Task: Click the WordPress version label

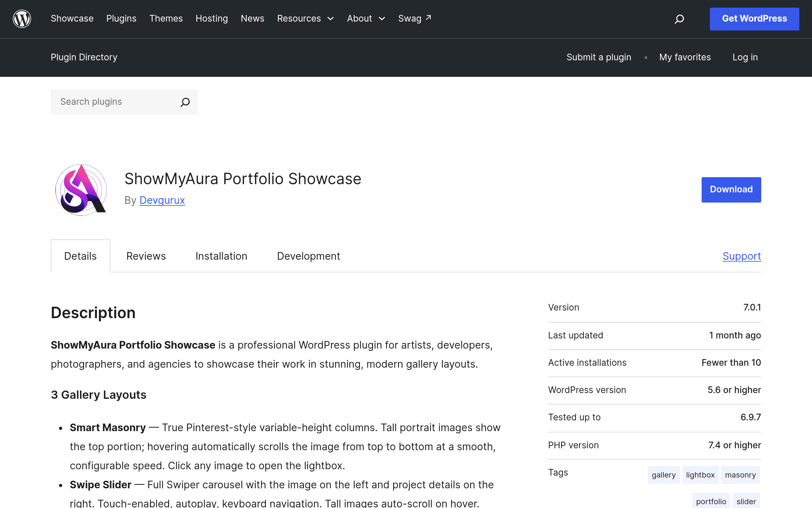Action: click(587, 390)
